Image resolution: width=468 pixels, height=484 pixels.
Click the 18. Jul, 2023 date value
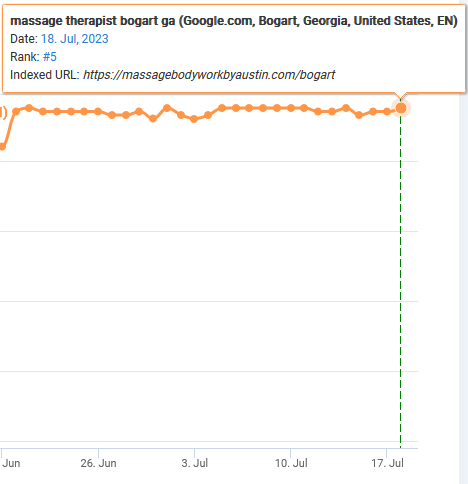click(x=75, y=39)
